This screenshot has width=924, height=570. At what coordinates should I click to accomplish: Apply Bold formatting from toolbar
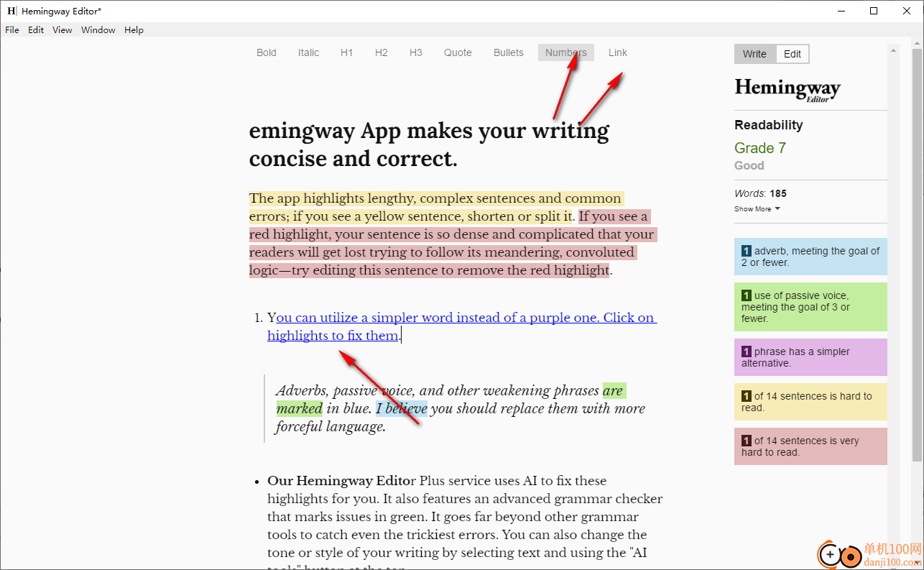[267, 52]
